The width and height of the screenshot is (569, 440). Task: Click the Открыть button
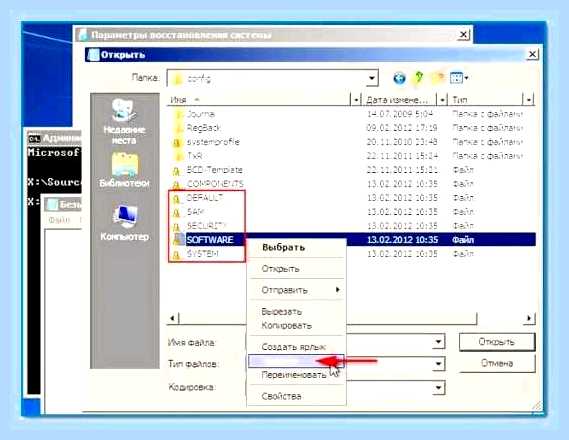[497, 342]
